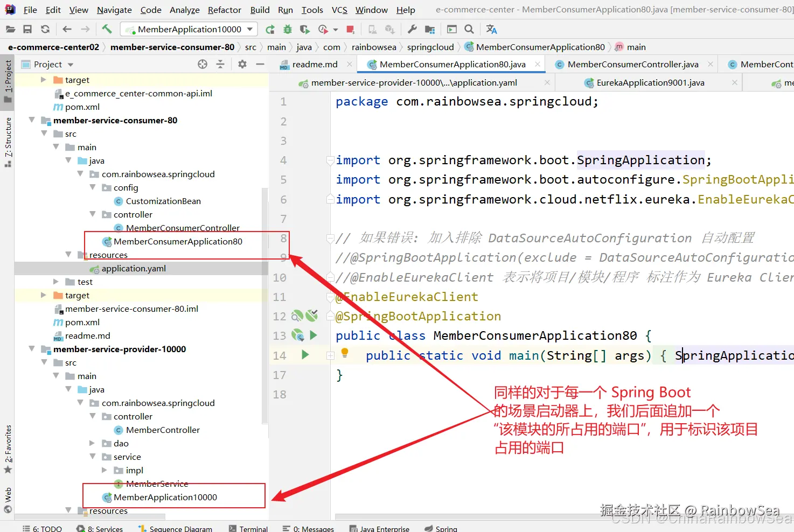This screenshot has height=532, width=794.
Task: Stop the running process with the red square
Action: pyautogui.click(x=351, y=29)
